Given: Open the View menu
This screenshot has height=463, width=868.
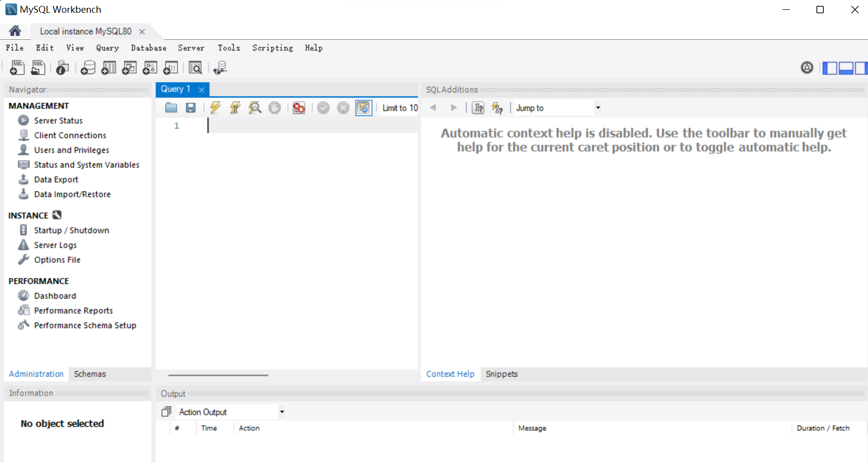Looking at the screenshot, I should pyautogui.click(x=75, y=48).
